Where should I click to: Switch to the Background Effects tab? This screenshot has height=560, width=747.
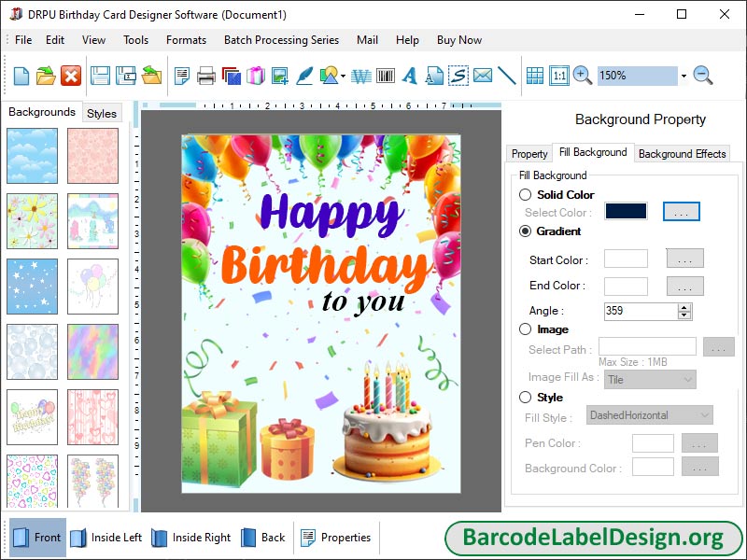[x=682, y=153]
